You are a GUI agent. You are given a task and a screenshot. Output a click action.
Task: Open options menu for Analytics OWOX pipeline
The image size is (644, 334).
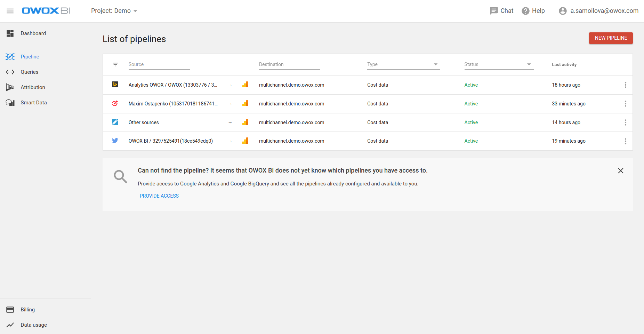tap(625, 85)
